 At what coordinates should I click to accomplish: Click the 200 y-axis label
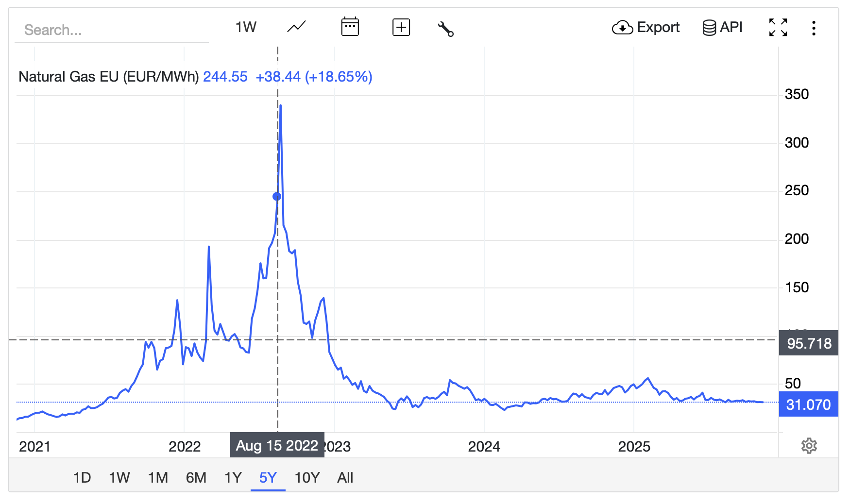(797, 239)
